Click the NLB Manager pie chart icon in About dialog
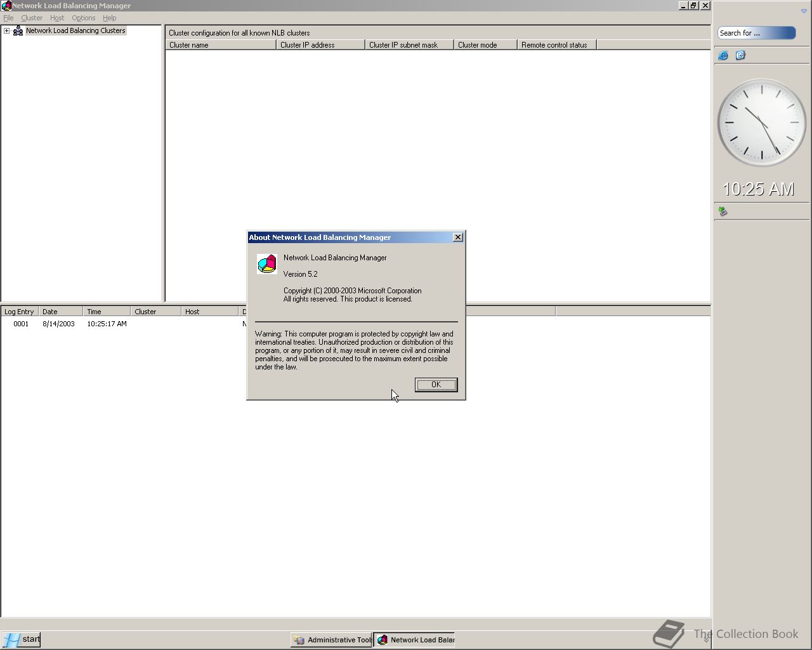 266,263
